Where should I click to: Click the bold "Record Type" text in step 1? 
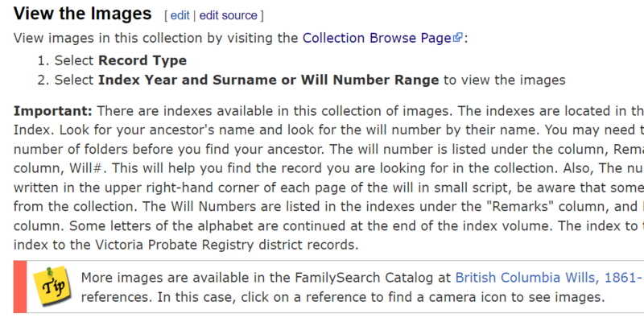click(142, 60)
